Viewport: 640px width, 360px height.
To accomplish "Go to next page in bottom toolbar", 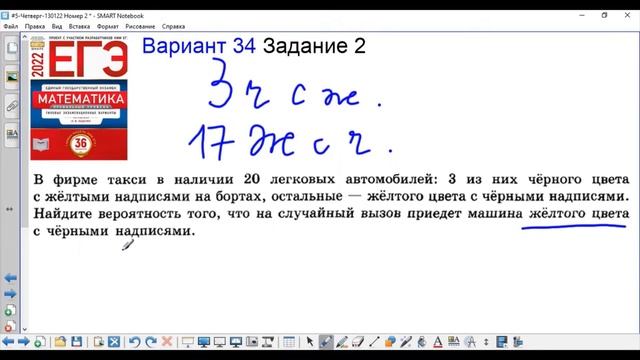I will (23, 342).
